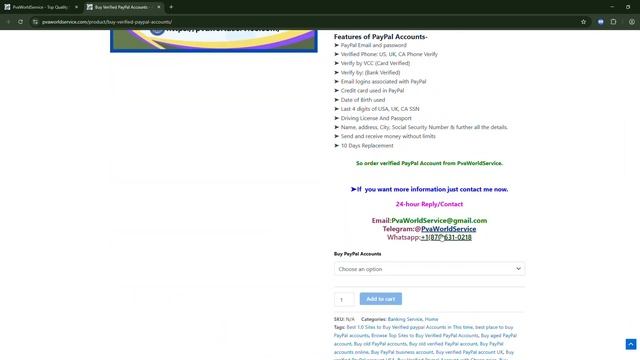
Task: Click the Date of Birth used line
Action: pyautogui.click(x=359, y=100)
